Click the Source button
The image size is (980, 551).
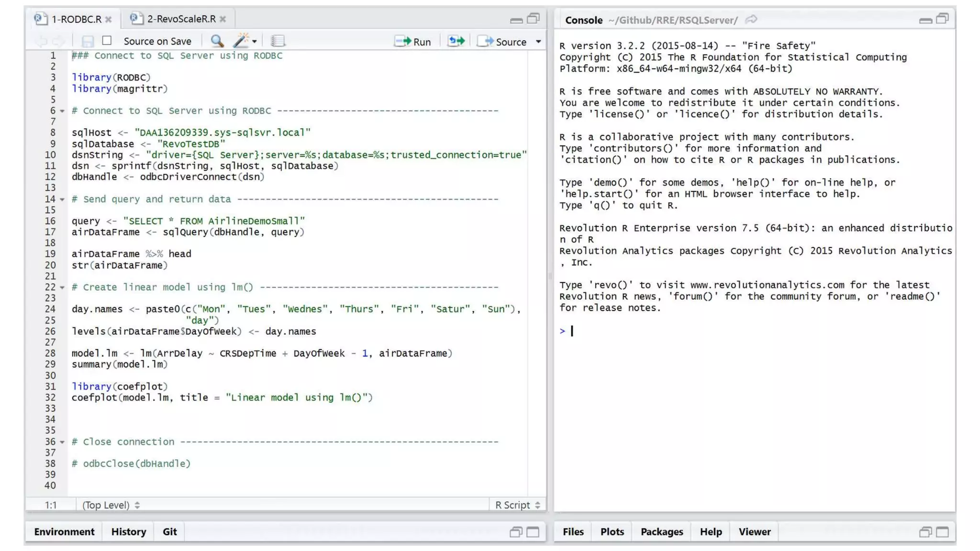[x=503, y=42]
